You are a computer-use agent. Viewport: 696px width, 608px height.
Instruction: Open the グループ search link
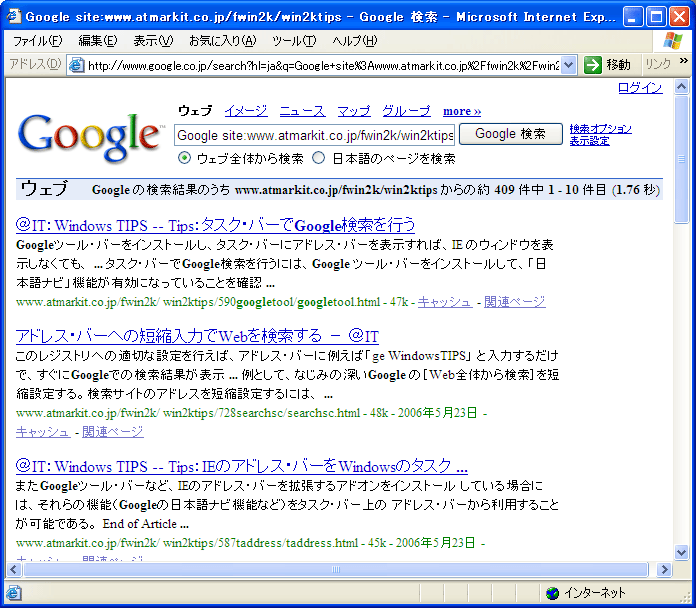coord(406,111)
